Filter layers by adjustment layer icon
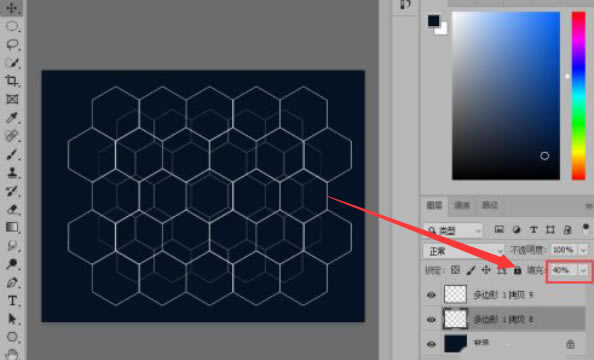The width and height of the screenshot is (594, 360). tap(516, 230)
